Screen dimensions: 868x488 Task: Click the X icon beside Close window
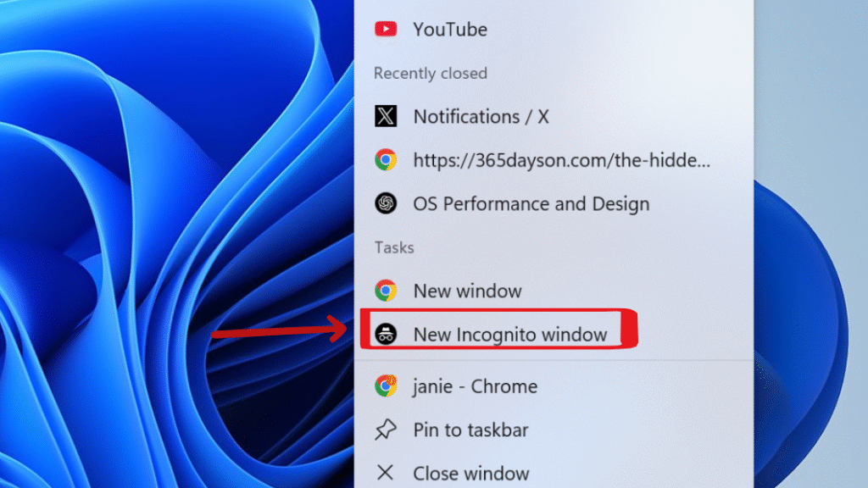tap(386, 473)
